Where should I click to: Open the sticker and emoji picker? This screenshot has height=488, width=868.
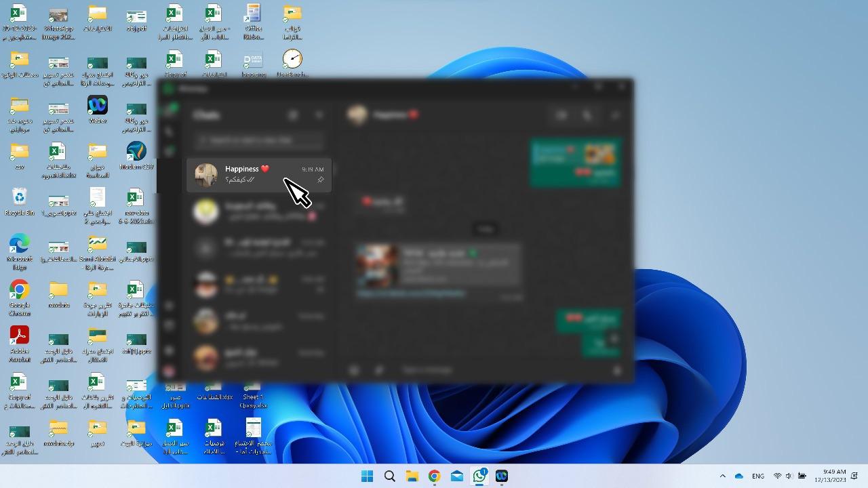point(378,370)
